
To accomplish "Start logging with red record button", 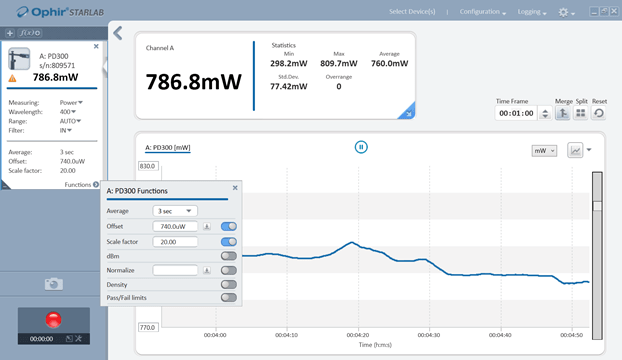I will [x=54, y=320].
